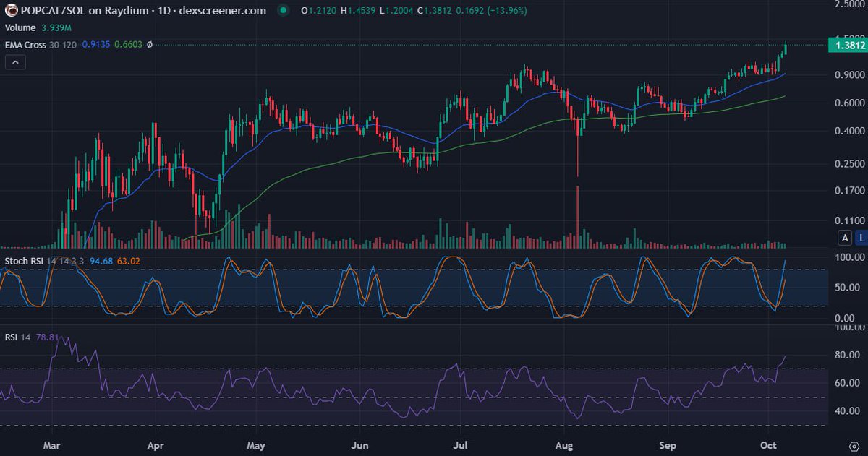Image resolution: width=868 pixels, height=456 pixels.
Task: Click the blue EMA value 0.9135
Action: tap(96, 45)
